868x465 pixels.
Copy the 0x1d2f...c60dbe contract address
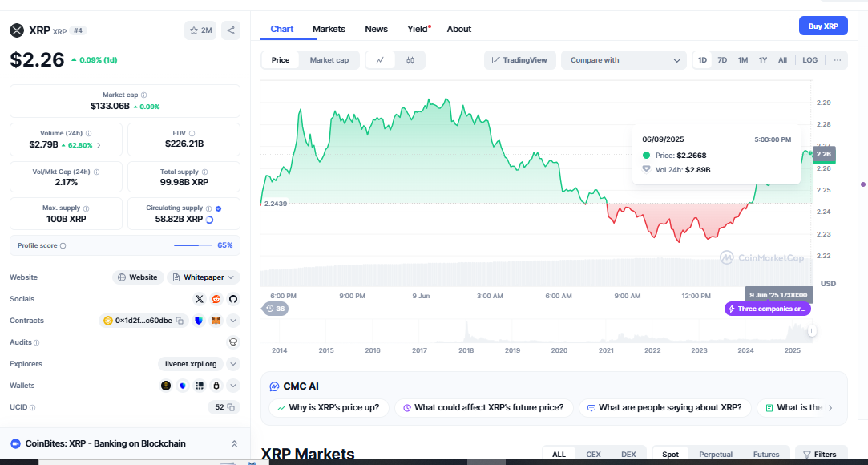point(180,321)
